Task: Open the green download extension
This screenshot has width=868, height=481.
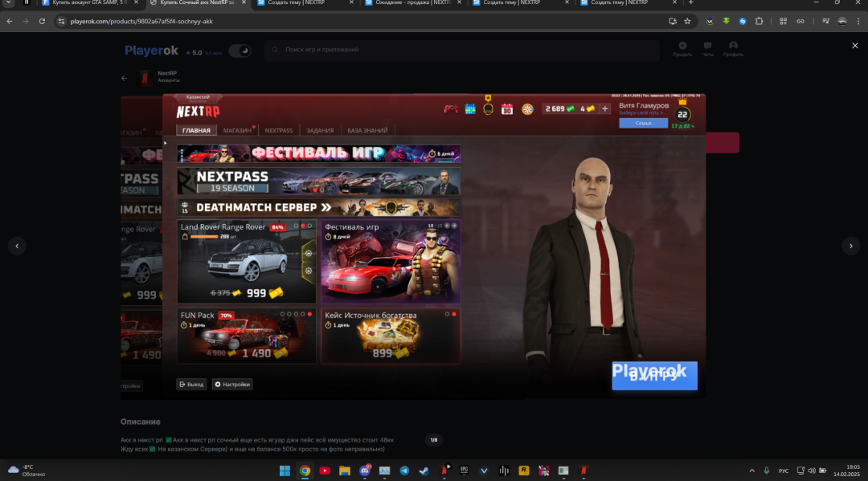Action: (727, 22)
